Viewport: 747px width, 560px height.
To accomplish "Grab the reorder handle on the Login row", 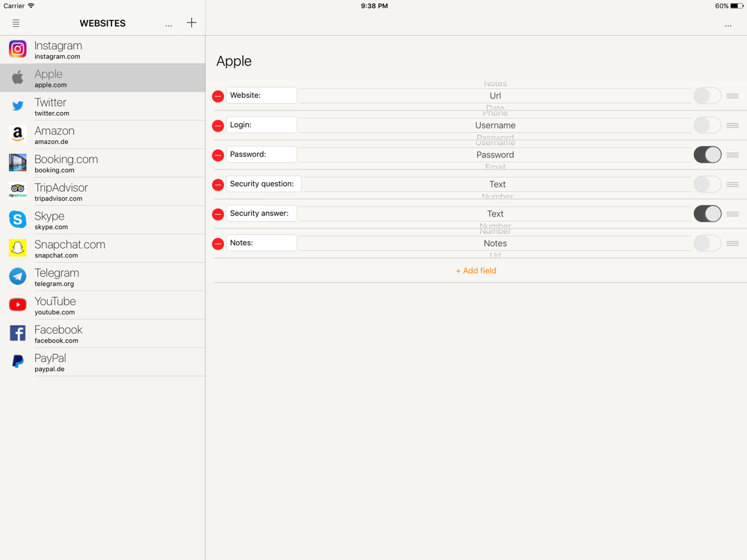I will pyautogui.click(x=732, y=125).
